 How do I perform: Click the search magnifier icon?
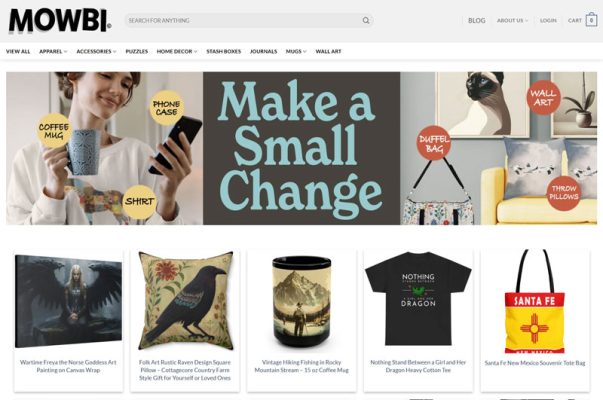pyautogui.click(x=366, y=20)
